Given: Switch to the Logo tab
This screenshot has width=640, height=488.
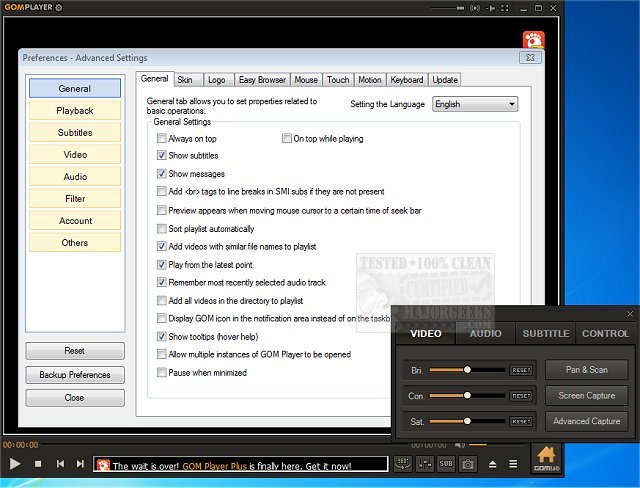Looking at the screenshot, I should [217, 80].
